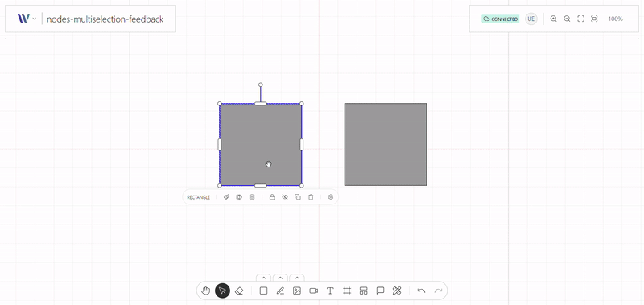The image size is (644, 305).
Task: Open the layers order option
Action: [x=252, y=197]
